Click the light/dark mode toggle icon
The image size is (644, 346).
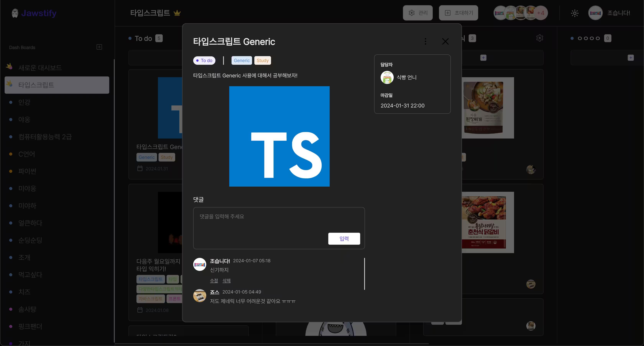click(x=575, y=13)
